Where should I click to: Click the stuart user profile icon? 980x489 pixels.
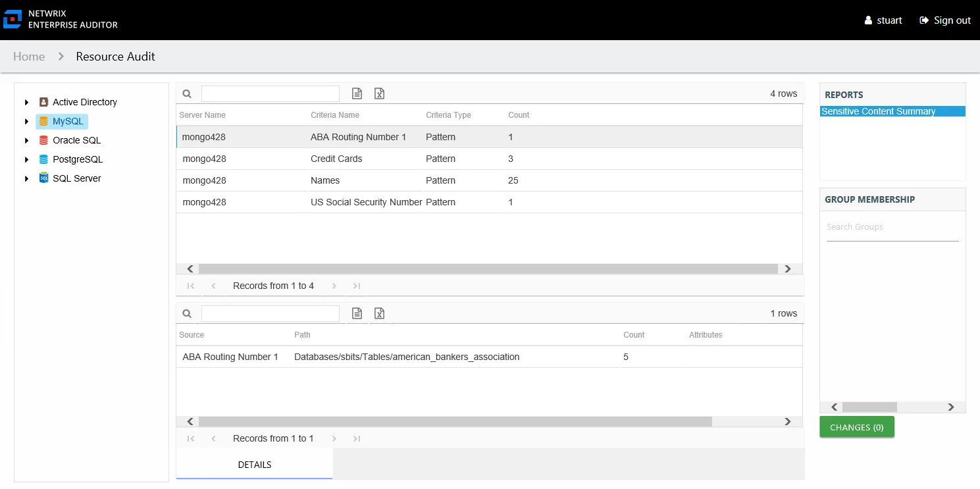tap(868, 20)
